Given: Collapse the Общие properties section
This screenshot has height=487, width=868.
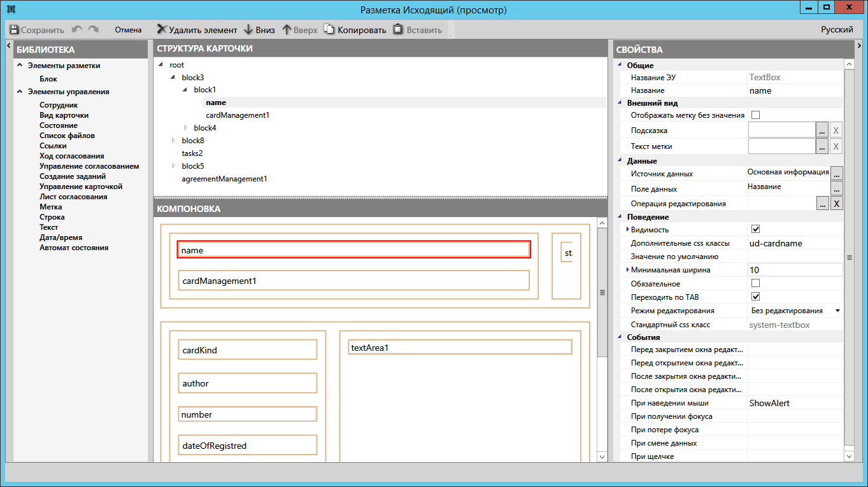Looking at the screenshot, I should pyautogui.click(x=619, y=65).
